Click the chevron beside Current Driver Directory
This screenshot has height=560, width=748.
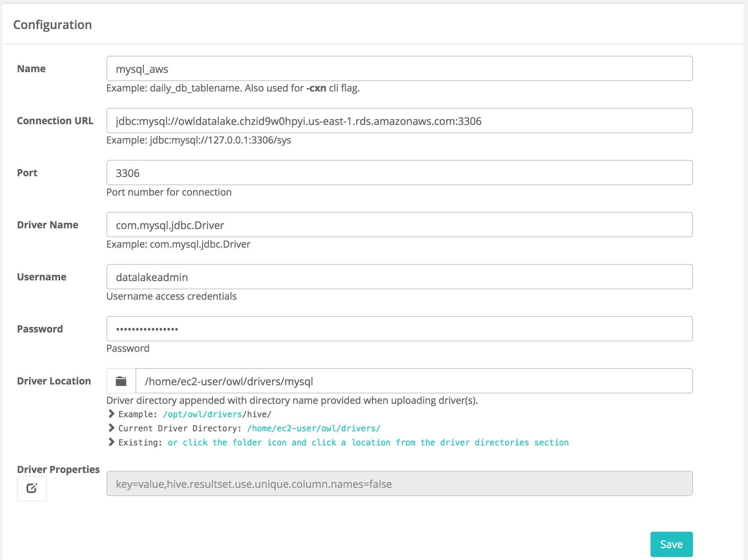111,428
